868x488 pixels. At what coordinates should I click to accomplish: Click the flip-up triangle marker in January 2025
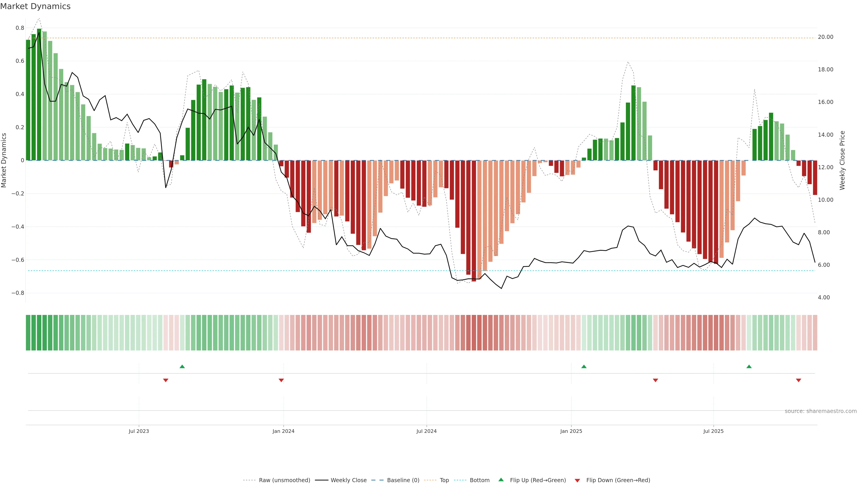(x=584, y=366)
